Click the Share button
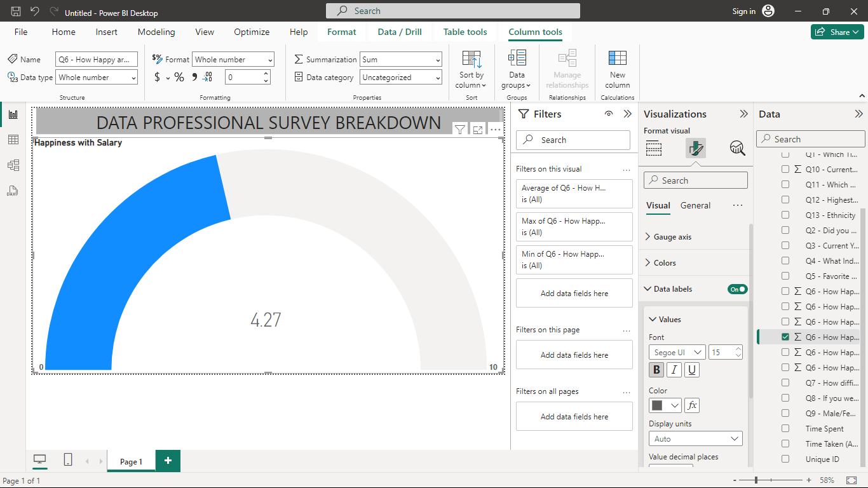The width and height of the screenshot is (868, 488). click(837, 32)
